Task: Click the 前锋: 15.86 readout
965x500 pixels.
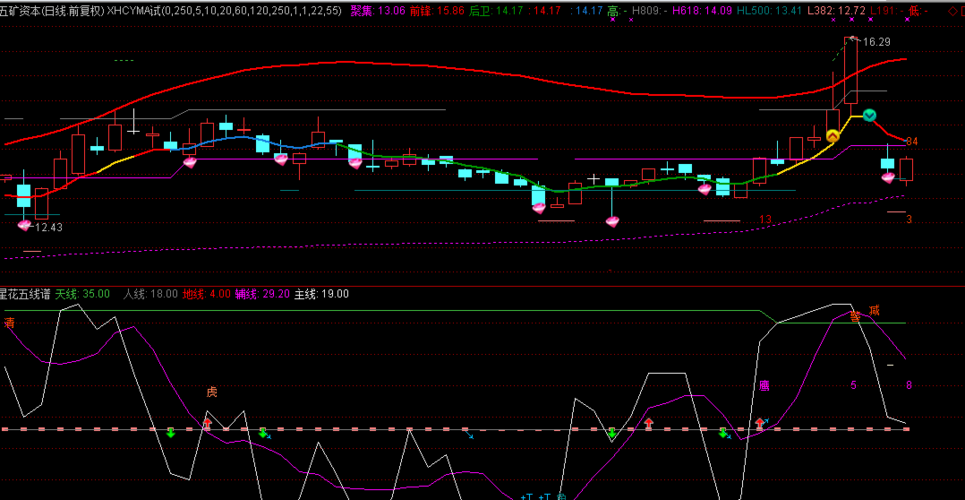Action: point(436,10)
